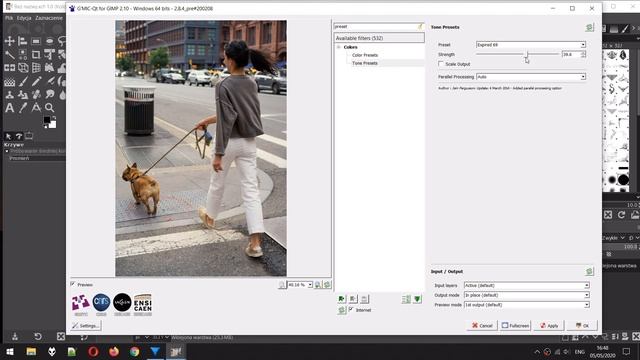This screenshot has width=640, height=360.
Task: Click the zoom-in icon beside zoom percentage
Action: tap(318, 285)
